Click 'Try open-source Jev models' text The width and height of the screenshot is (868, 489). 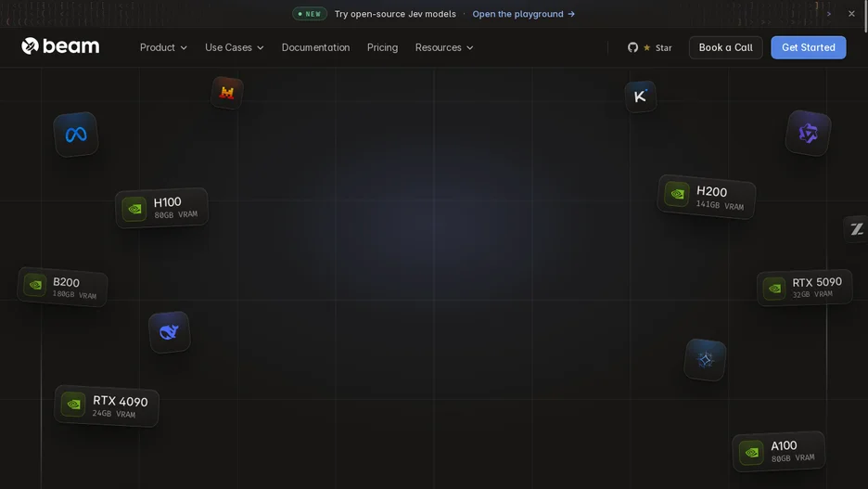[395, 14]
